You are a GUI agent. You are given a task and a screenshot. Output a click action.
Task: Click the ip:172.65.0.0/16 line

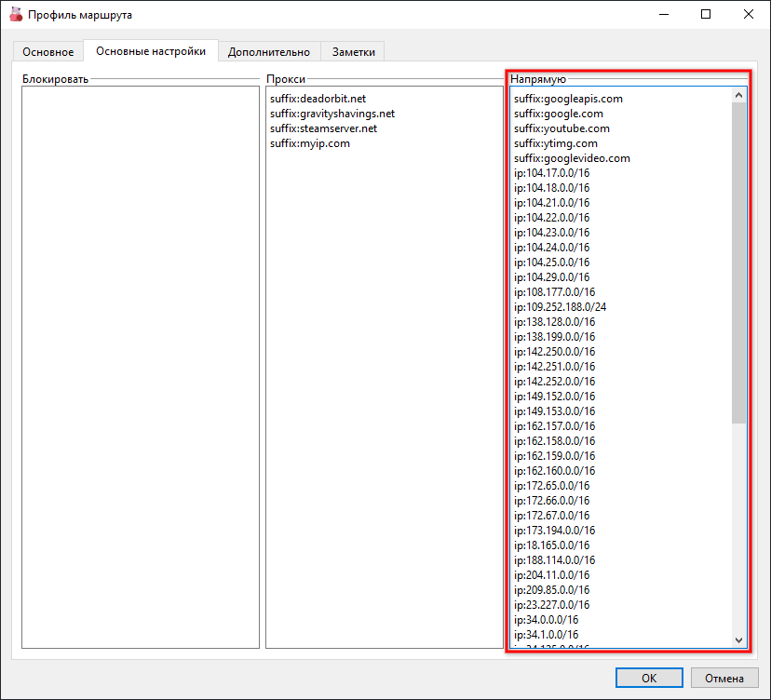pos(551,486)
